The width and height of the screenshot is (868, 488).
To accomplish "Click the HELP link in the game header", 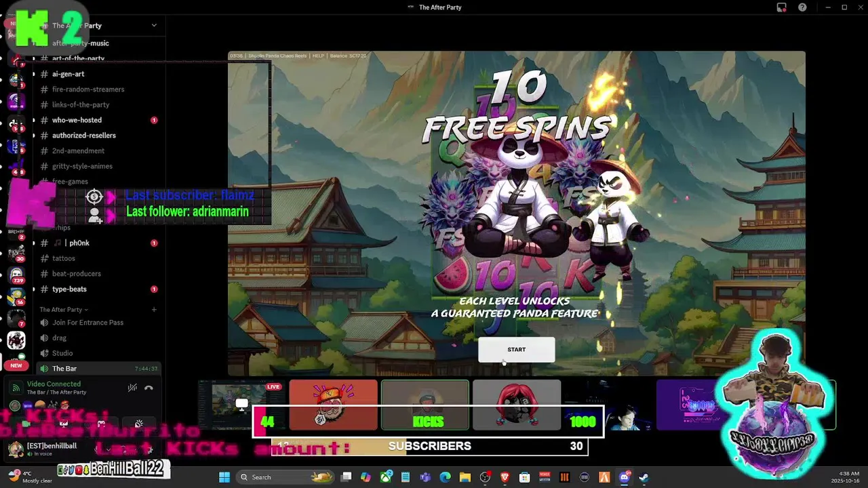I will (318, 56).
